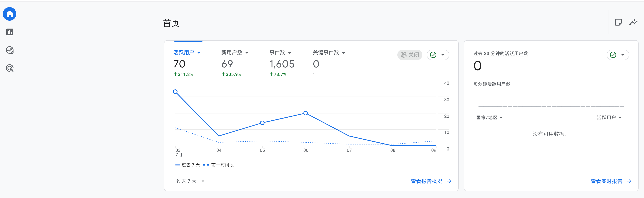Click the 过去 7 天 legend entry
The height and width of the screenshot is (198, 644).
click(187, 165)
